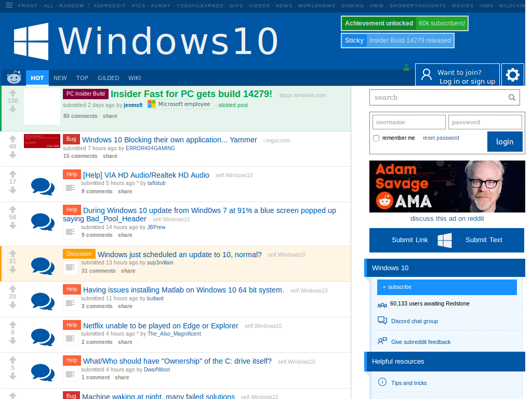Expand text of the Matlab post
Image resolution: width=532 pixels, height=399 pixels.
tap(70, 303)
